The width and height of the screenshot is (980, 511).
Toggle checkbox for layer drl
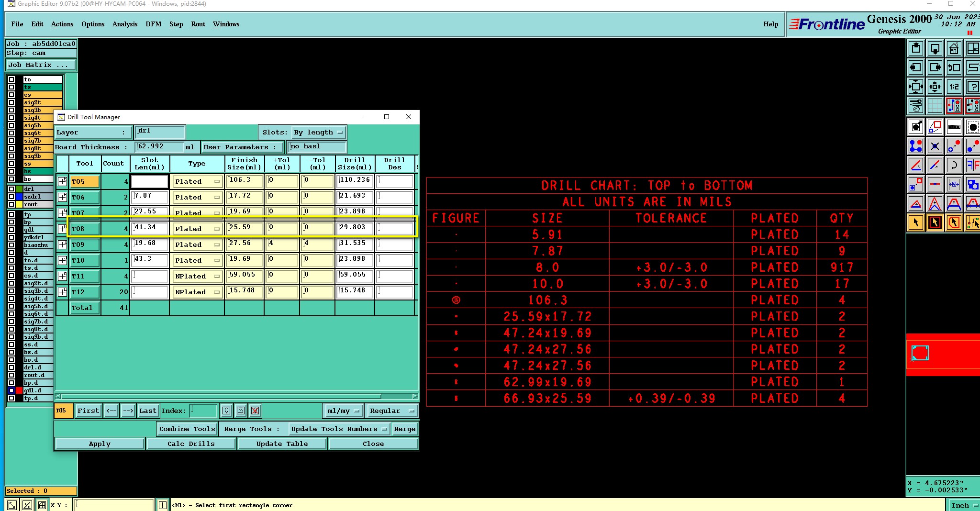click(11, 189)
